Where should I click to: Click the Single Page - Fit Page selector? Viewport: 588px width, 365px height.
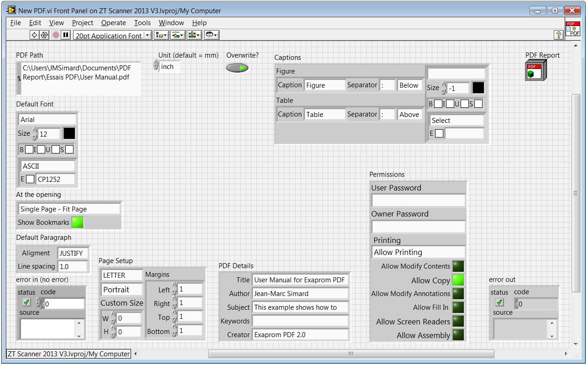[69, 209]
